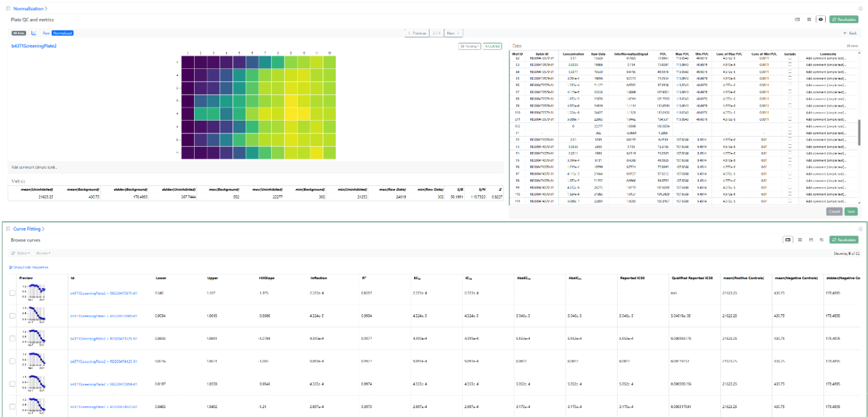Open Normalization panel settings gear

860,8
